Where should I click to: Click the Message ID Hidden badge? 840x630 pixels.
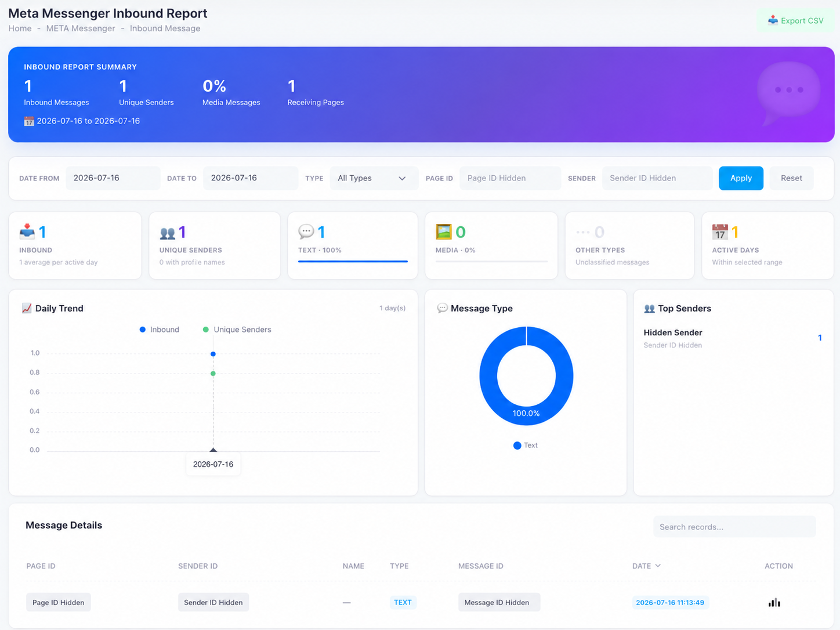pos(499,603)
